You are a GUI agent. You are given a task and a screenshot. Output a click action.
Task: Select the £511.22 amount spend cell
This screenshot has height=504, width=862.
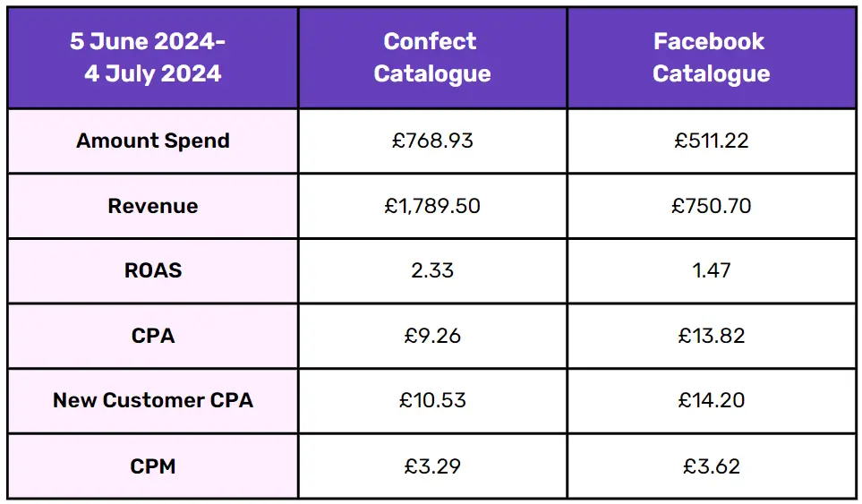point(711,141)
